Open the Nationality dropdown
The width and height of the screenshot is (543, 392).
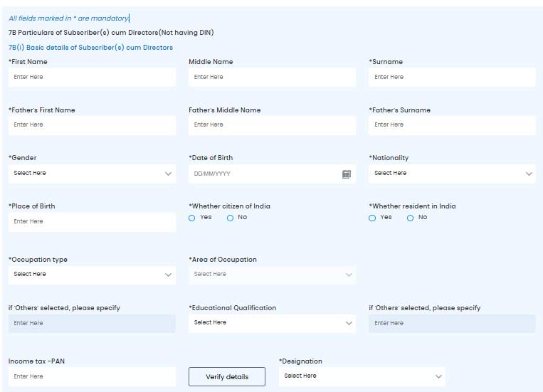452,174
